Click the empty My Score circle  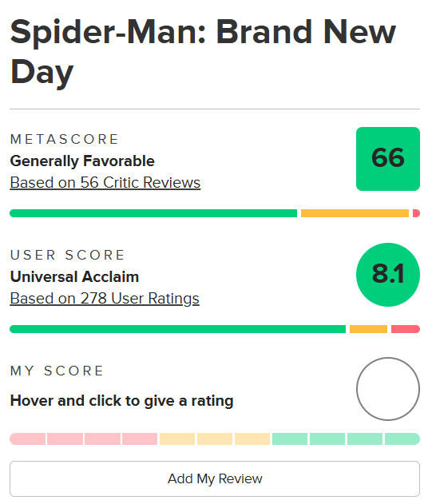pos(388,389)
